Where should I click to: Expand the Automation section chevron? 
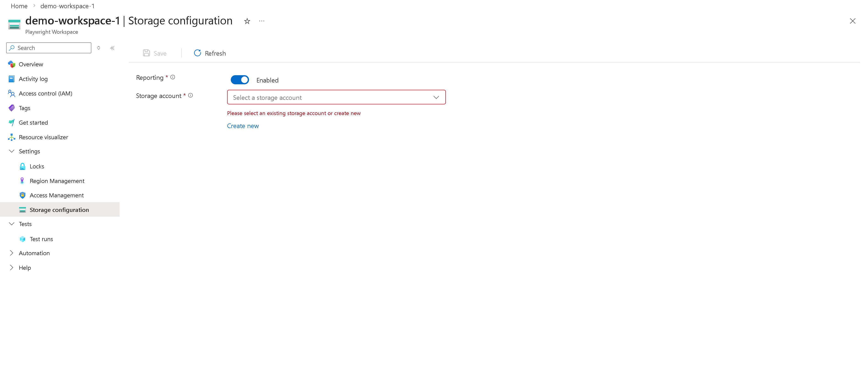[11, 253]
